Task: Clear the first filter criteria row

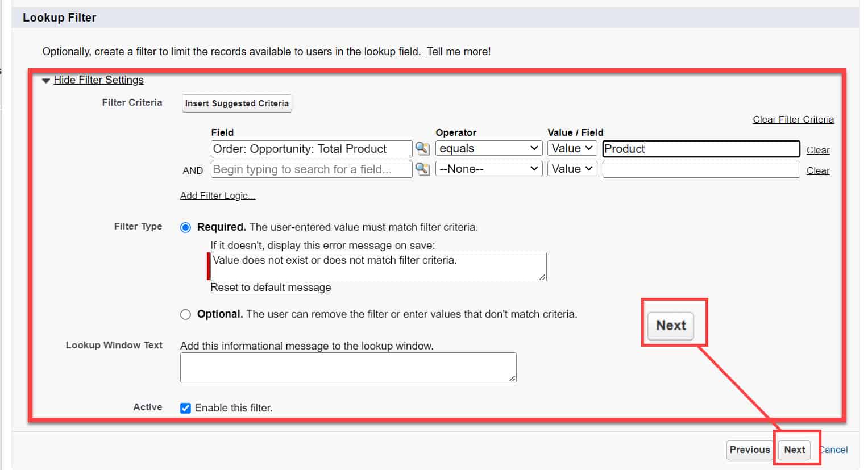Action: pyautogui.click(x=817, y=149)
